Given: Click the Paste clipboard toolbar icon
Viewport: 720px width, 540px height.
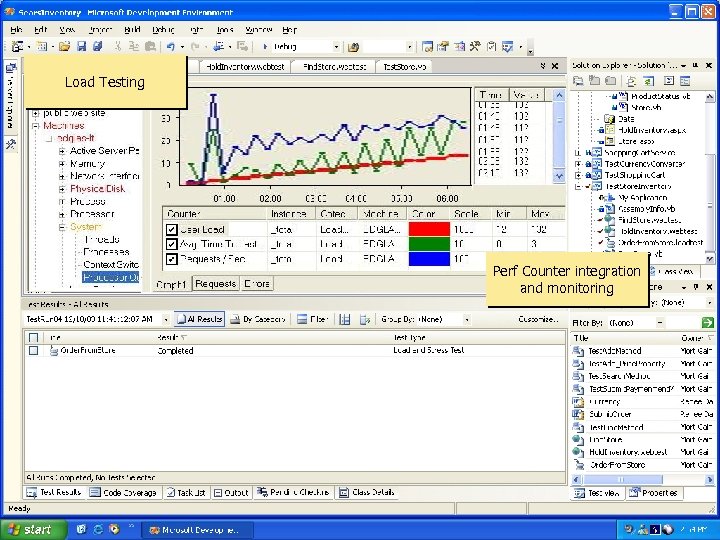Looking at the screenshot, I should (x=150, y=46).
